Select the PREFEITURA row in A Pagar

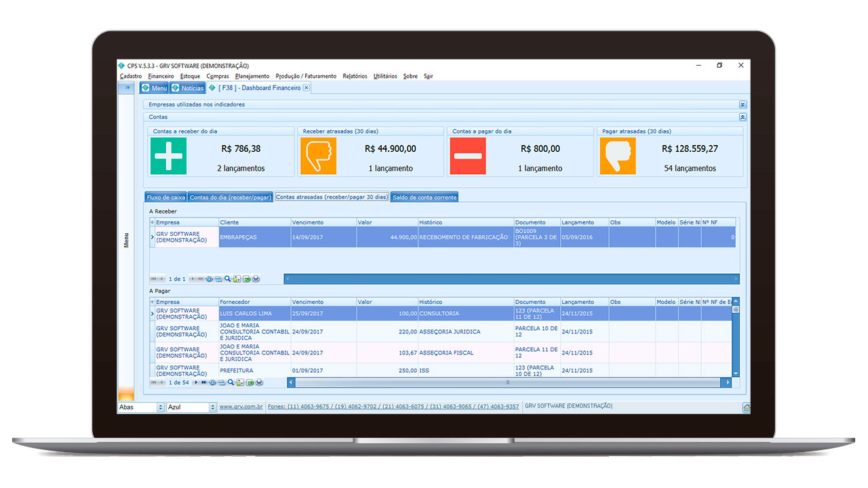coord(441,371)
